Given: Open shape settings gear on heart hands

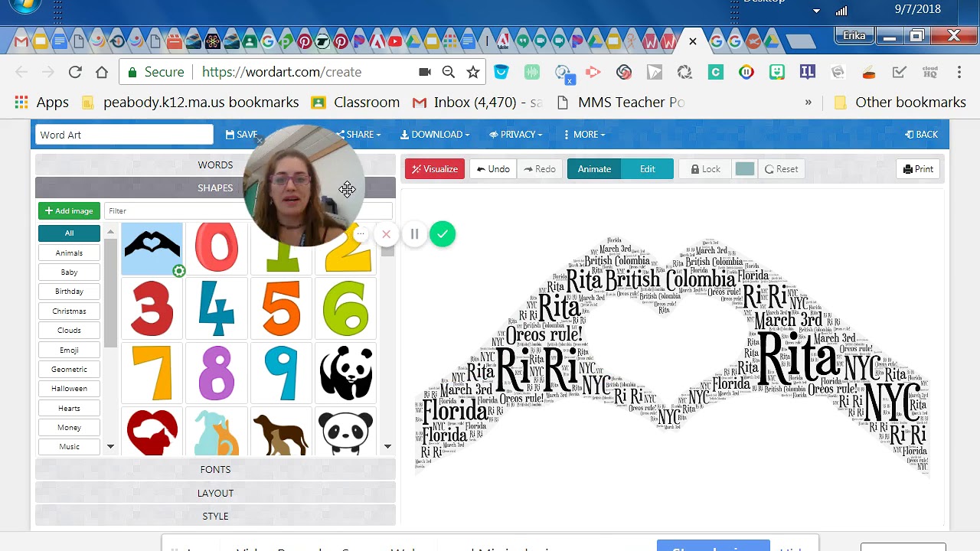Looking at the screenshot, I should [178, 271].
